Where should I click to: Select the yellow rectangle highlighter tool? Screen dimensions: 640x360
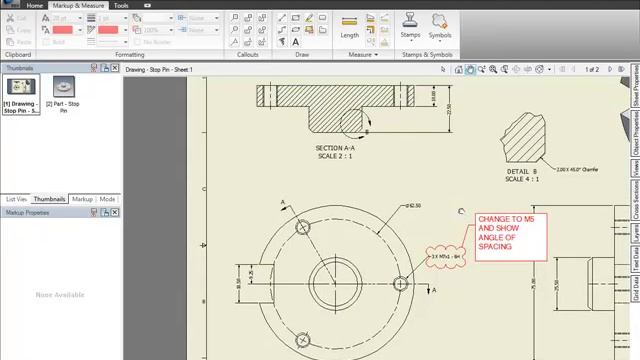309,30
